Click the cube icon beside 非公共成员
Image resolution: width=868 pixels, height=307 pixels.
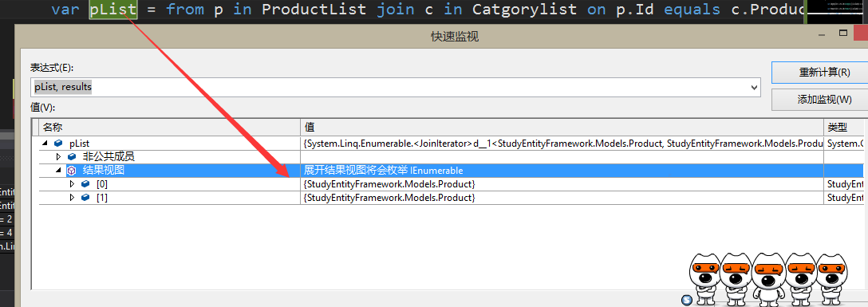pos(72,157)
